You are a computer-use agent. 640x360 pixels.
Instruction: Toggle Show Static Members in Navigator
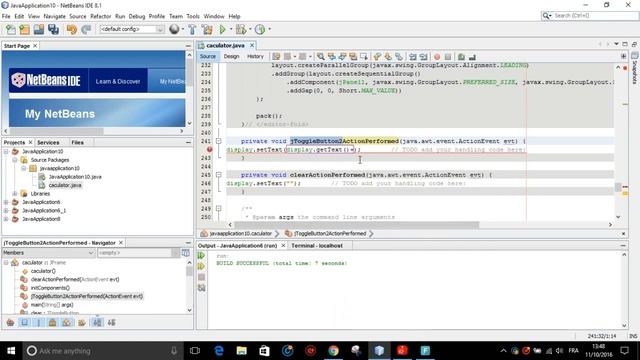pos(39,322)
